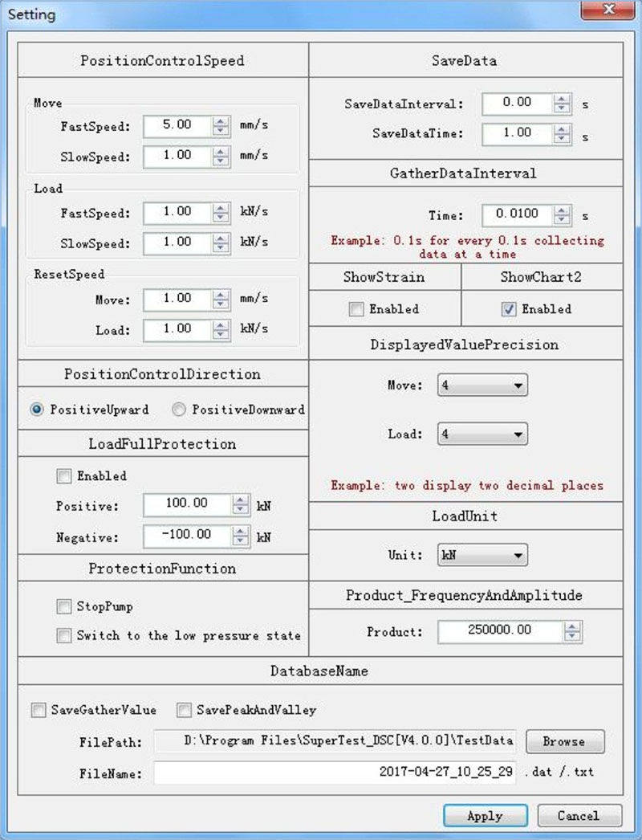Select the PositiveDownward radio button
The width and height of the screenshot is (642, 840).
(x=180, y=410)
